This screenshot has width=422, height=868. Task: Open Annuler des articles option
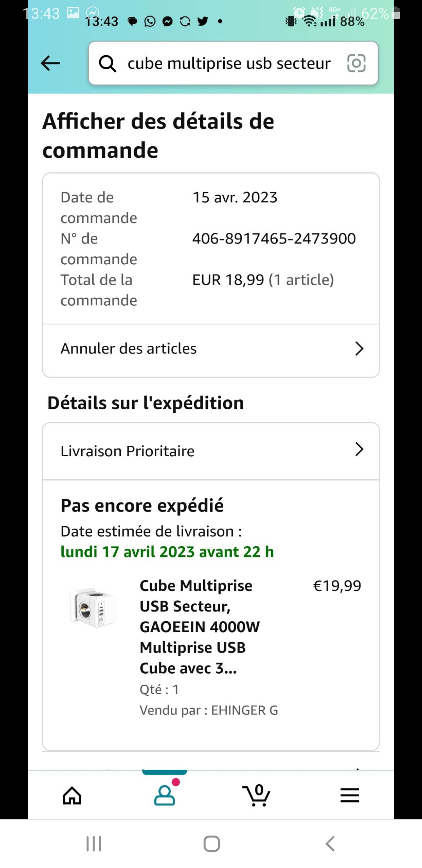(129, 348)
